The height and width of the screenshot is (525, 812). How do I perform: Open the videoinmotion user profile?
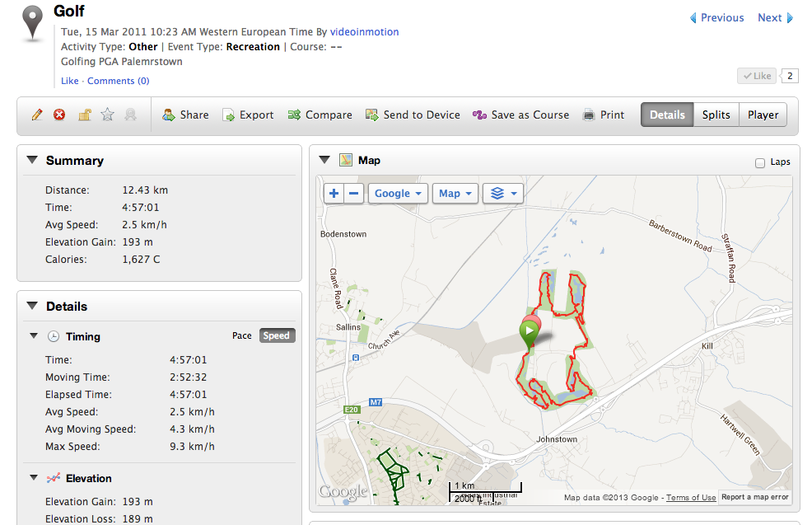tap(364, 31)
